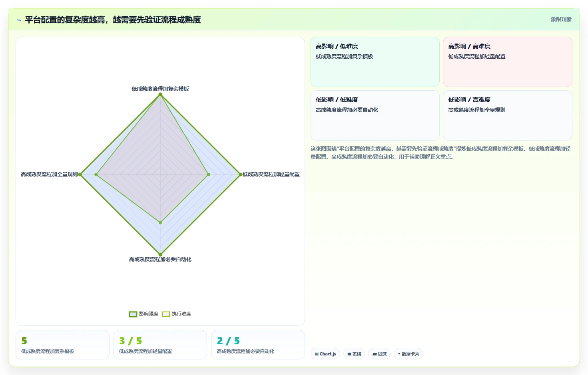Open the 低影响 / 高难度 quadrant card
The width and height of the screenshot is (588, 375).
[x=508, y=115]
